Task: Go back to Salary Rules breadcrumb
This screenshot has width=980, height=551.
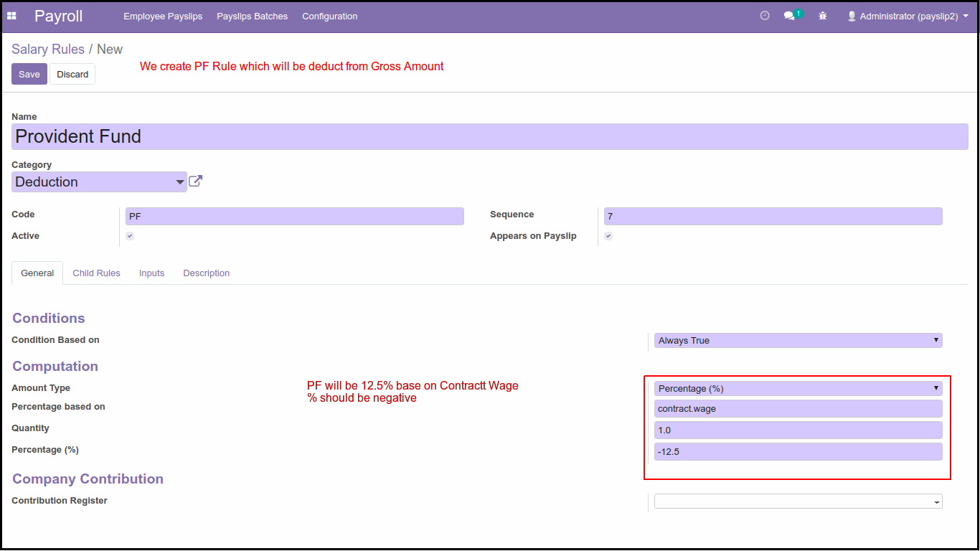Action: [48, 50]
